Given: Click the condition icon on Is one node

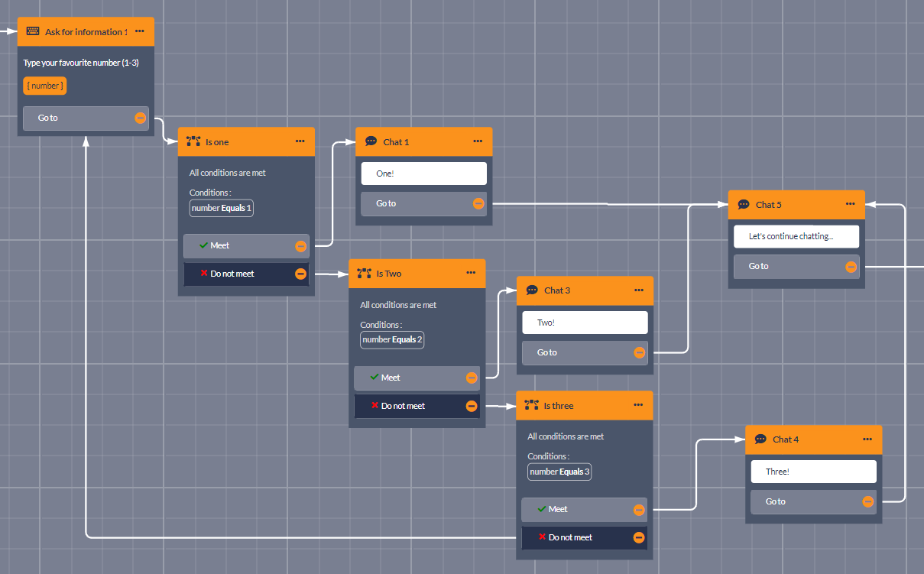Looking at the screenshot, I should pos(193,141).
